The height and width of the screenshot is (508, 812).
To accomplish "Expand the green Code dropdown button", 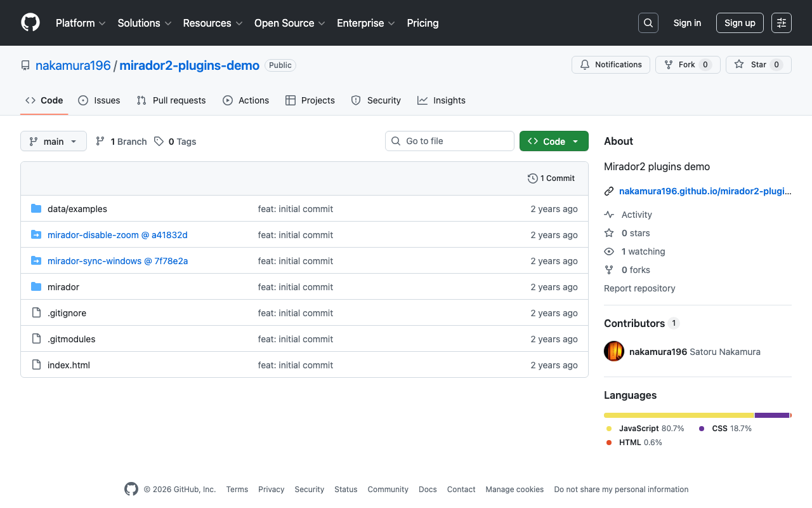I will 554,141.
